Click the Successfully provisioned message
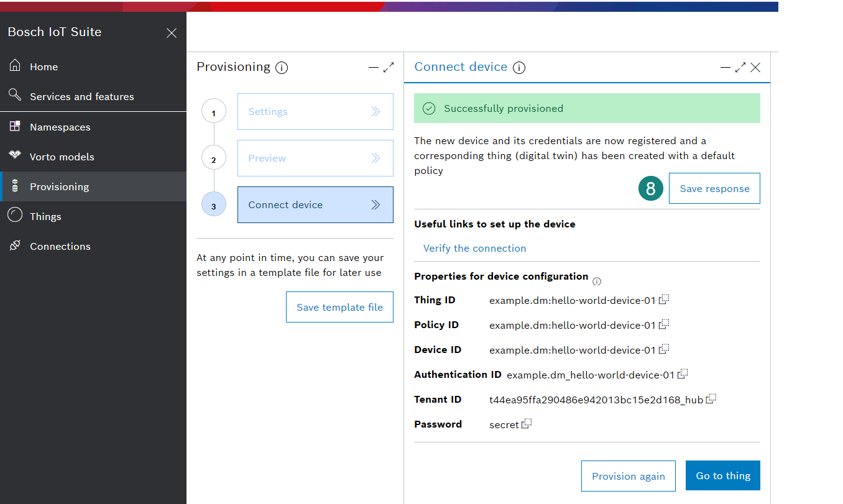843x504 pixels. pyautogui.click(x=587, y=108)
